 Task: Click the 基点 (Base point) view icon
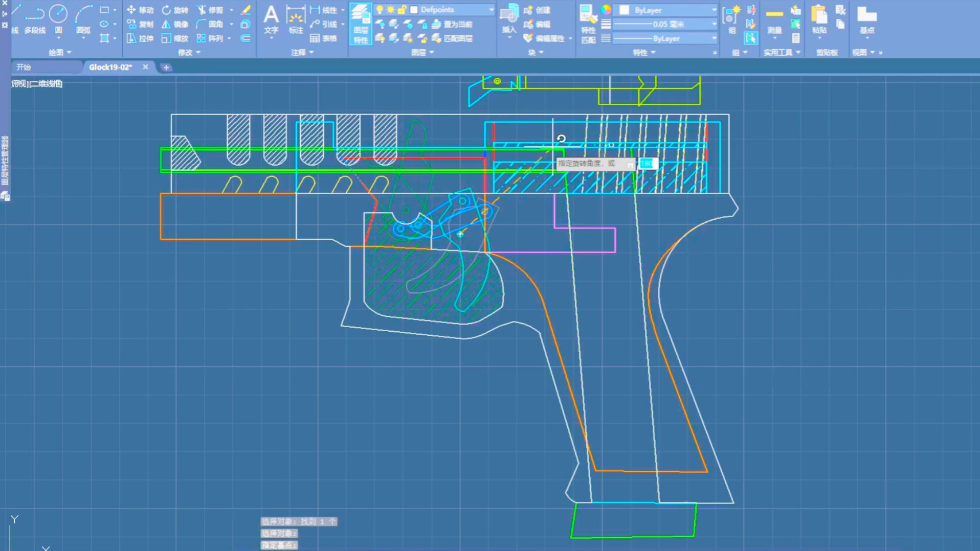866,20
